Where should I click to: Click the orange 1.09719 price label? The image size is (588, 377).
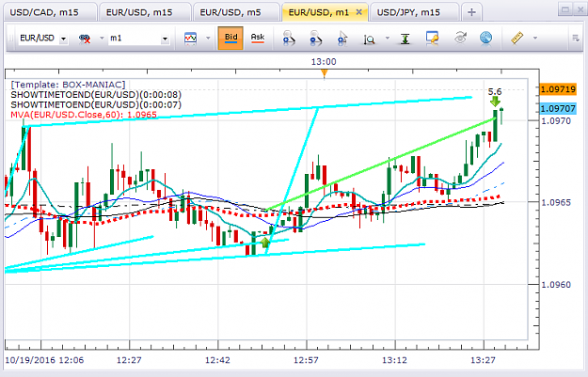[x=558, y=89]
